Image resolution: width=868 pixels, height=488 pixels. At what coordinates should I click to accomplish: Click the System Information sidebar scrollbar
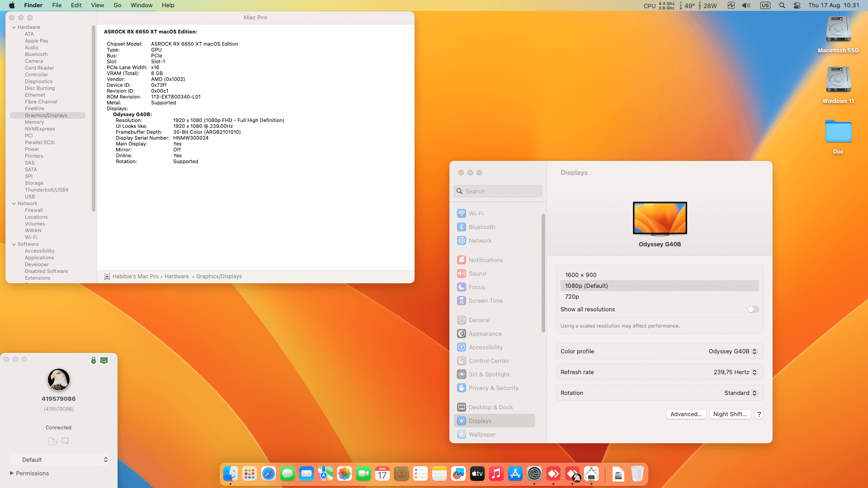point(94,118)
